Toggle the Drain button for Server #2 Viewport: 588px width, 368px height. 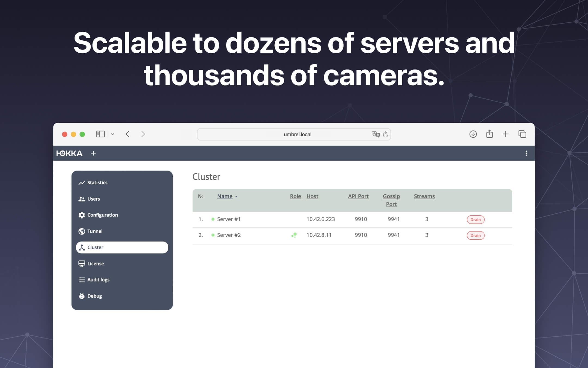point(475,235)
